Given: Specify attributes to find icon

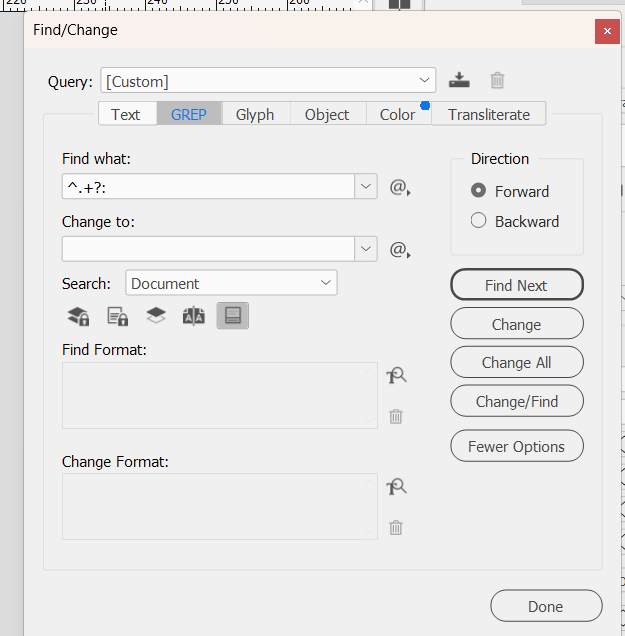Looking at the screenshot, I should coord(397,376).
